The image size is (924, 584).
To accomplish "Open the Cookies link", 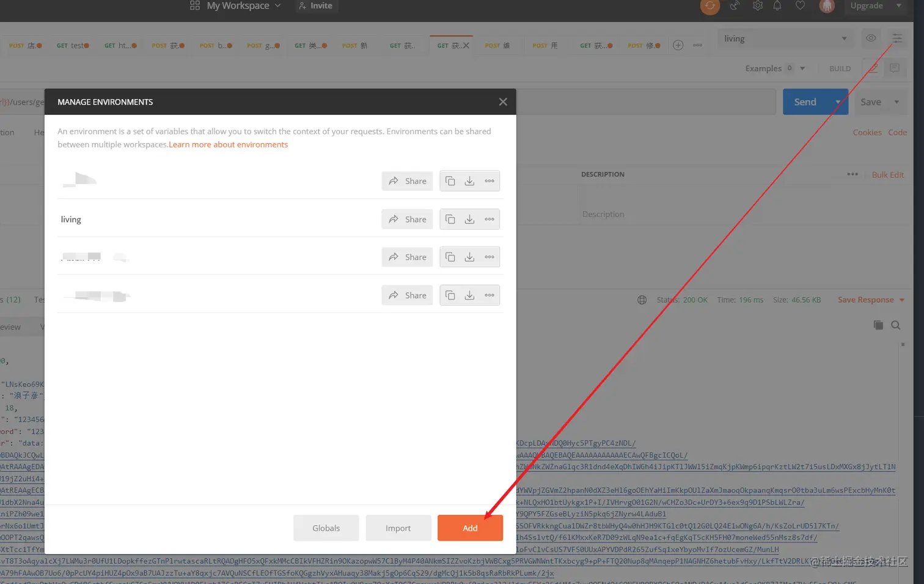I will tap(867, 132).
